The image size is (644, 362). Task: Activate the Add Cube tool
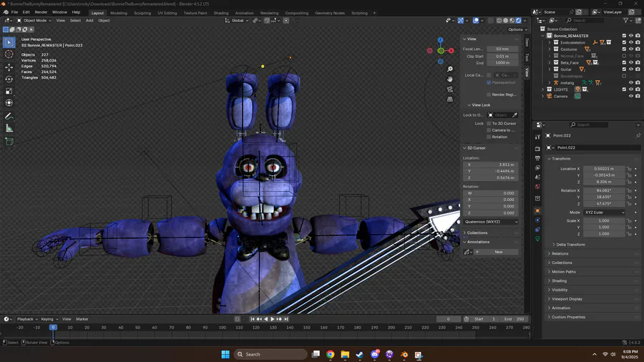9,142
